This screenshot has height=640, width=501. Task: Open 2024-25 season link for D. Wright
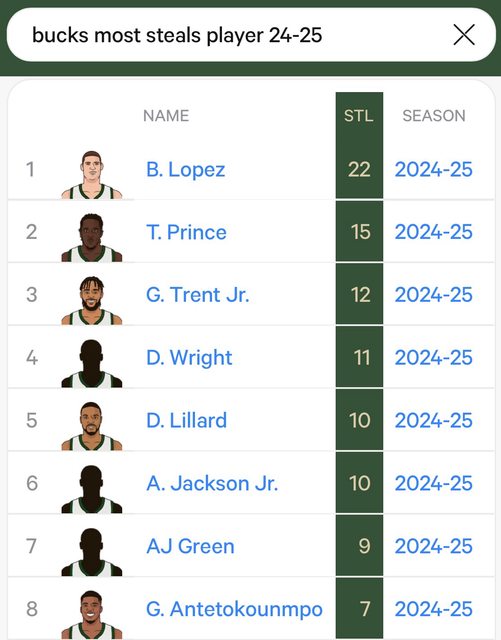pyautogui.click(x=434, y=358)
